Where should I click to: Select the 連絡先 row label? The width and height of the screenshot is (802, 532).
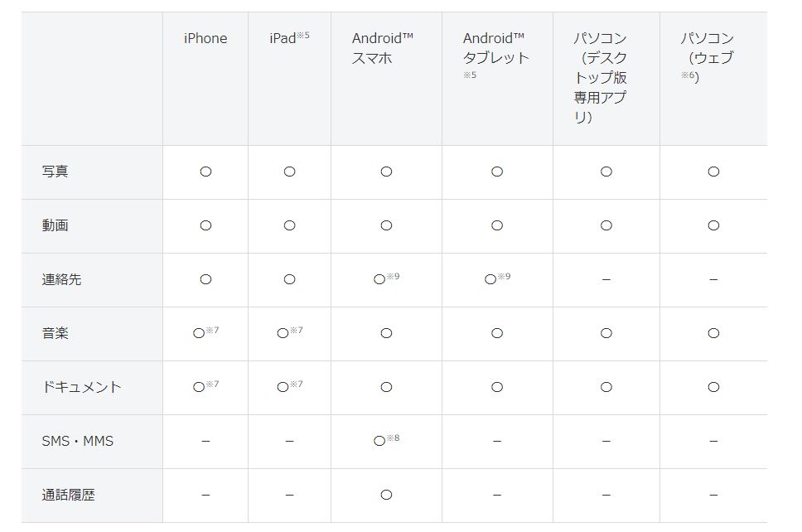(x=61, y=279)
